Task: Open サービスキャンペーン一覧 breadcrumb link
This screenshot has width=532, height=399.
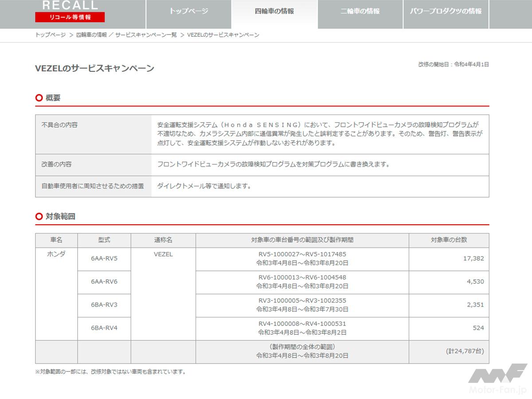Action: click(x=146, y=35)
